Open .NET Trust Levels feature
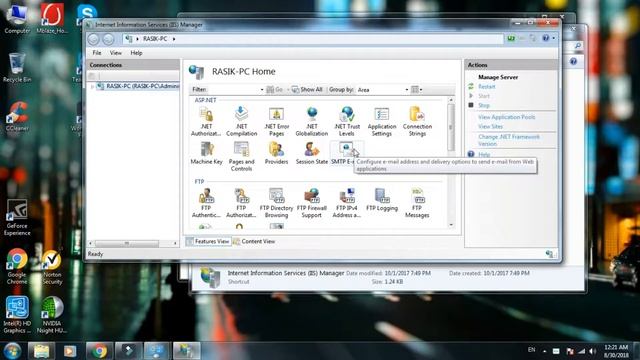Viewport: 640px width, 360px height. 347,121
